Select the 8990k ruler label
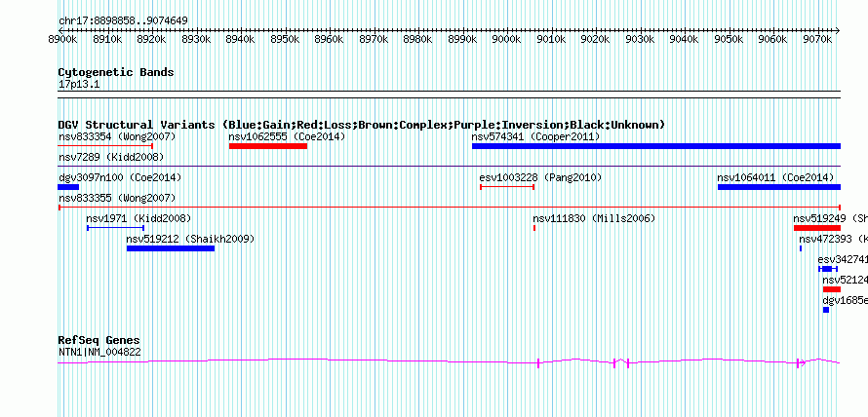Screen dimensions: 868x417 point(462,40)
